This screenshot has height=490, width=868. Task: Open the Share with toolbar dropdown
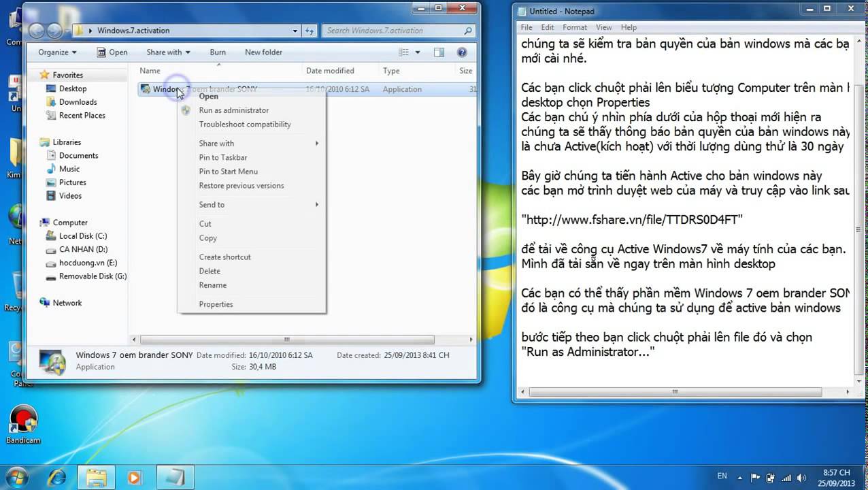coord(168,52)
